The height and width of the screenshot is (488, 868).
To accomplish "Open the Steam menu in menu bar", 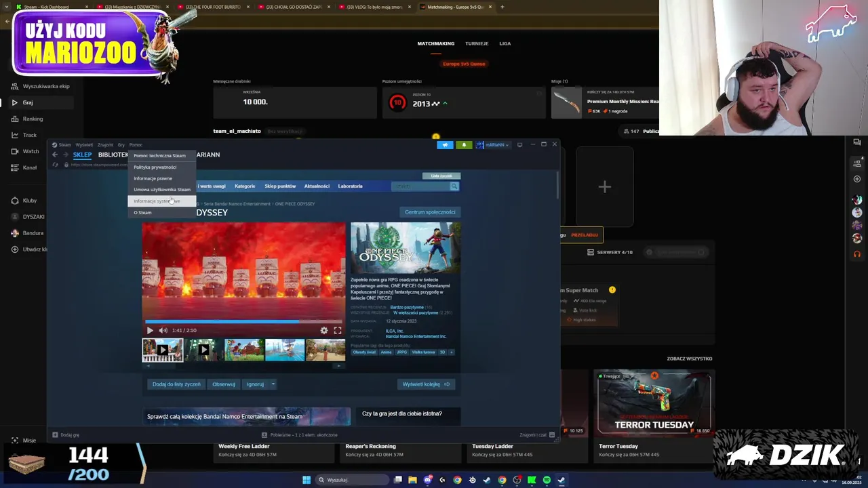I will click(62, 144).
